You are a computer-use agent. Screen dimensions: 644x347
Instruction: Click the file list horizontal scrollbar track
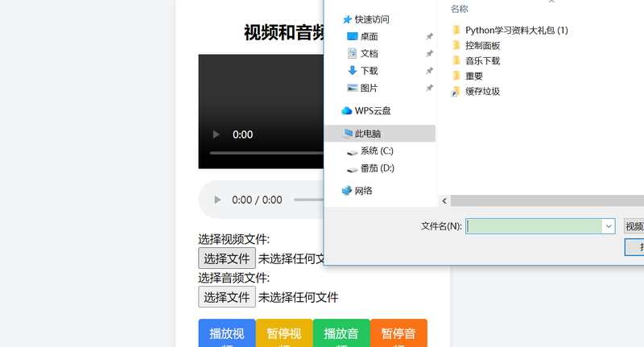tap(547, 200)
